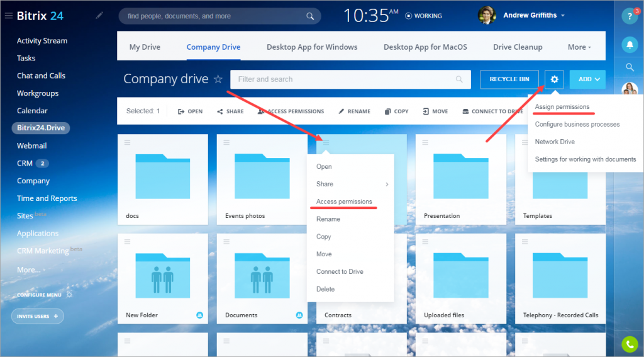The width and height of the screenshot is (644, 357).
Task: Click the right sidebar search icon
Action: (630, 67)
